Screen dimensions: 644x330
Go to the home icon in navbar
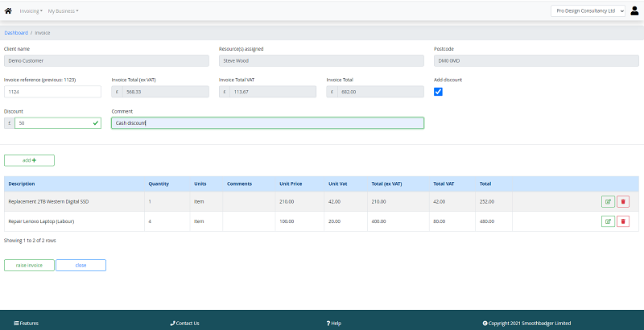coord(8,10)
